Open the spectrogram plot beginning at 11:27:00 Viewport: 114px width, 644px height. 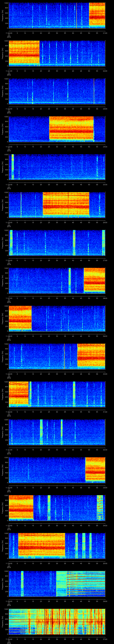click(x=57, y=280)
